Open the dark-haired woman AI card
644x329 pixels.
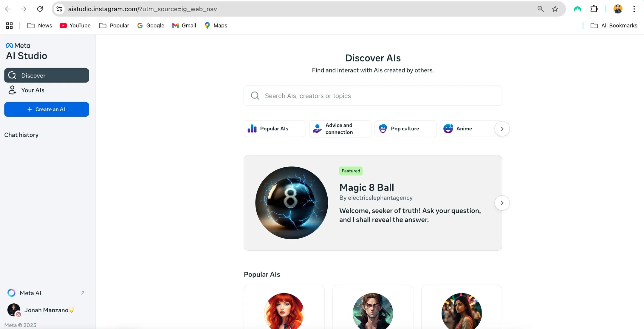462,307
